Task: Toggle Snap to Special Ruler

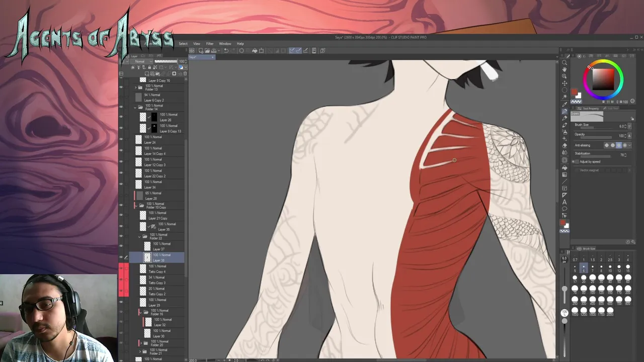Action: coord(299,50)
